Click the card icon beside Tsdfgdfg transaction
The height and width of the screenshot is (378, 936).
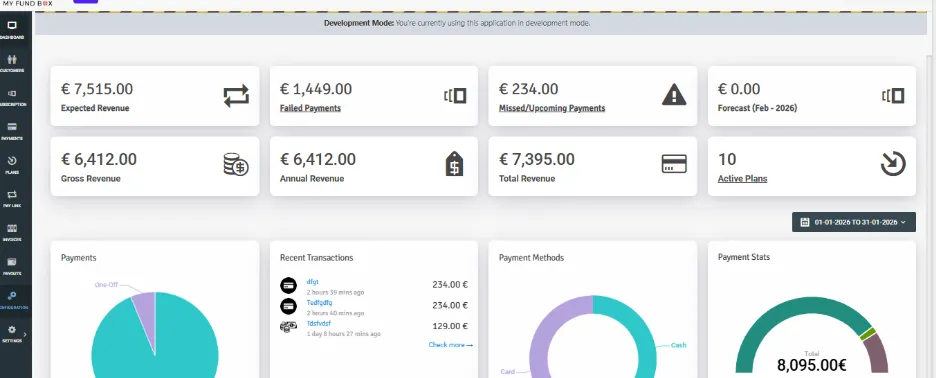click(x=288, y=306)
